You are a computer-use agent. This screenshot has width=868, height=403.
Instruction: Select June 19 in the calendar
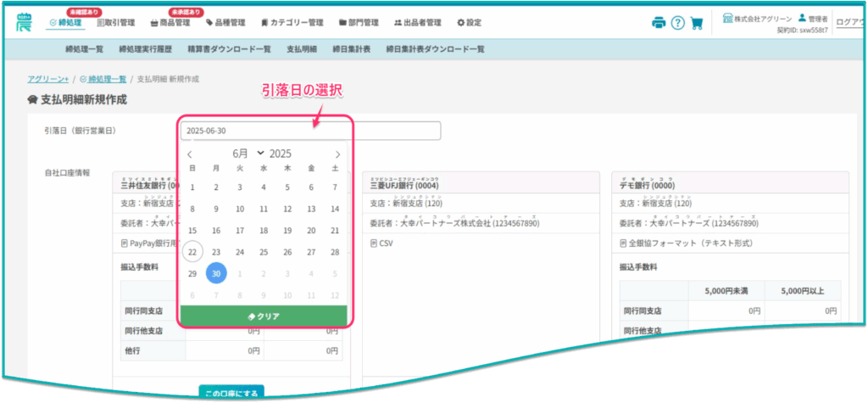[x=287, y=231]
